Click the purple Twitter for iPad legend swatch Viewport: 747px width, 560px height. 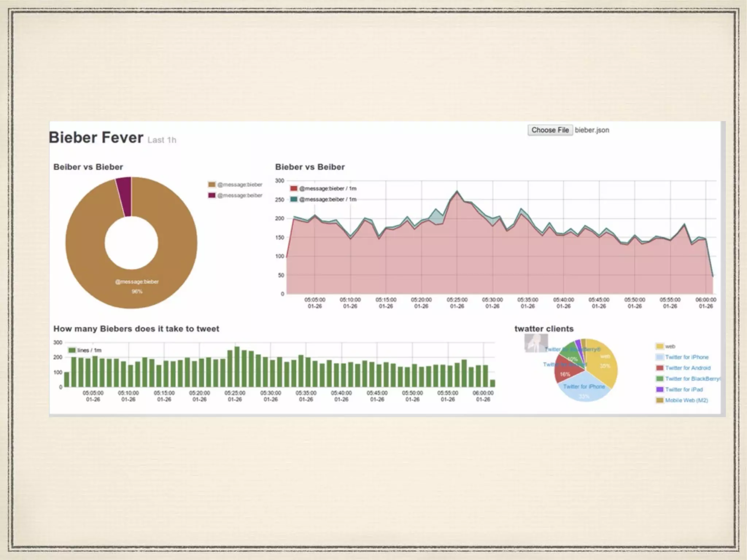tap(659, 389)
